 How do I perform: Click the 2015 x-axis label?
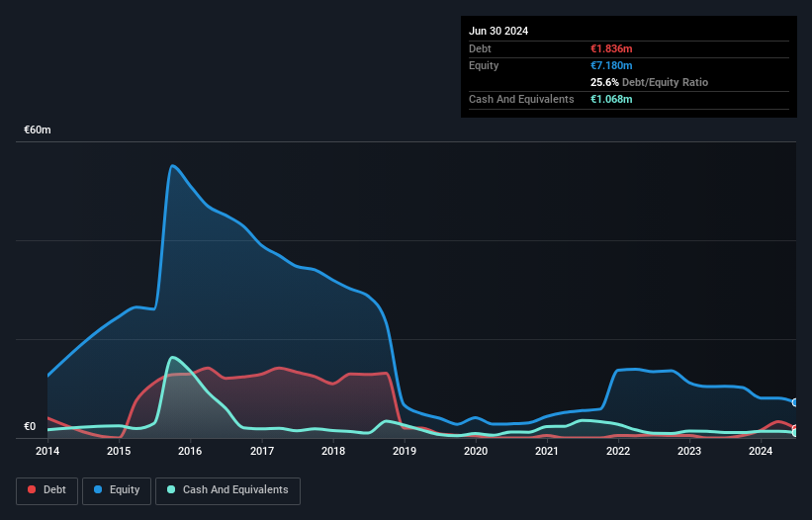pos(119,451)
